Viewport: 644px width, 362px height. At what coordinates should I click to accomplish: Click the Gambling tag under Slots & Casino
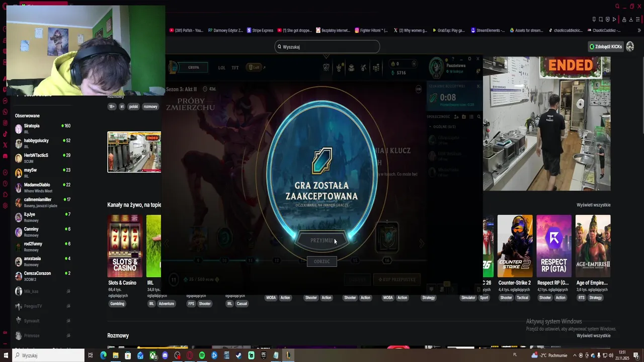click(117, 304)
